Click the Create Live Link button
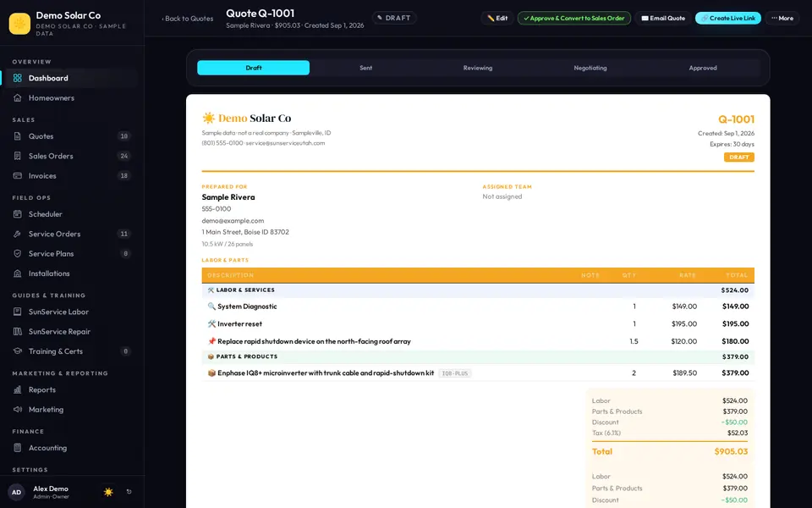The image size is (812, 508). tap(727, 18)
